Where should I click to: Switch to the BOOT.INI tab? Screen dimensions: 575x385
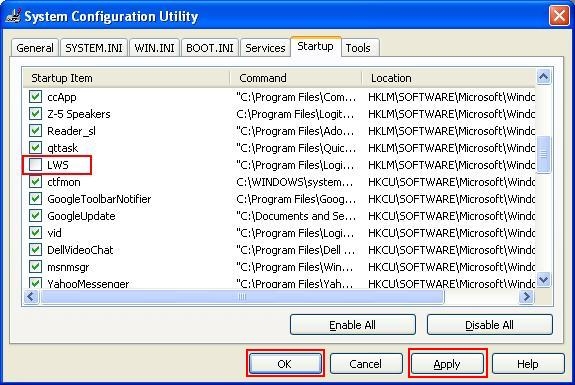click(210, 48)
